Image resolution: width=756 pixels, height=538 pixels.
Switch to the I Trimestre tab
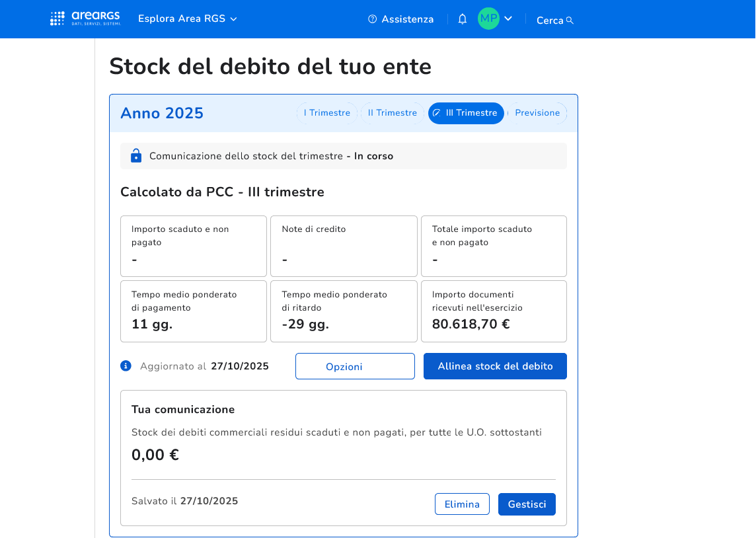(x=326, y=113)
